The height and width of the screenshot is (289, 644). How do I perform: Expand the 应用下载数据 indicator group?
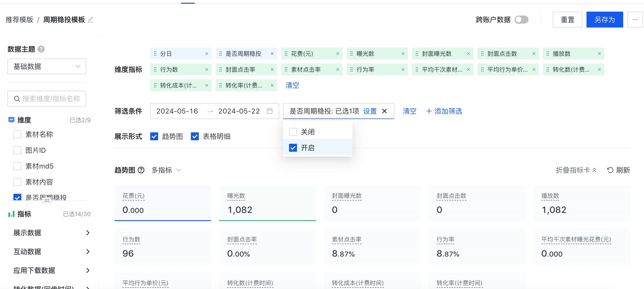[x=52, y=271]
